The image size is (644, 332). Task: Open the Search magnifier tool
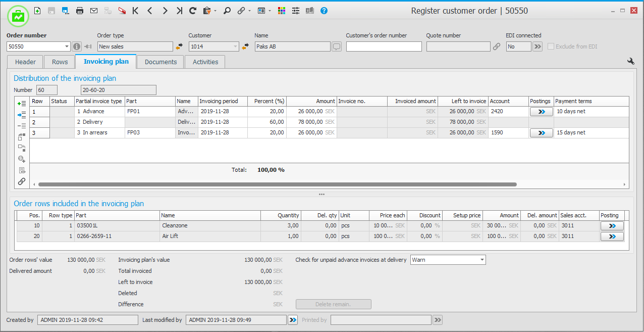[x=227, y=11]
